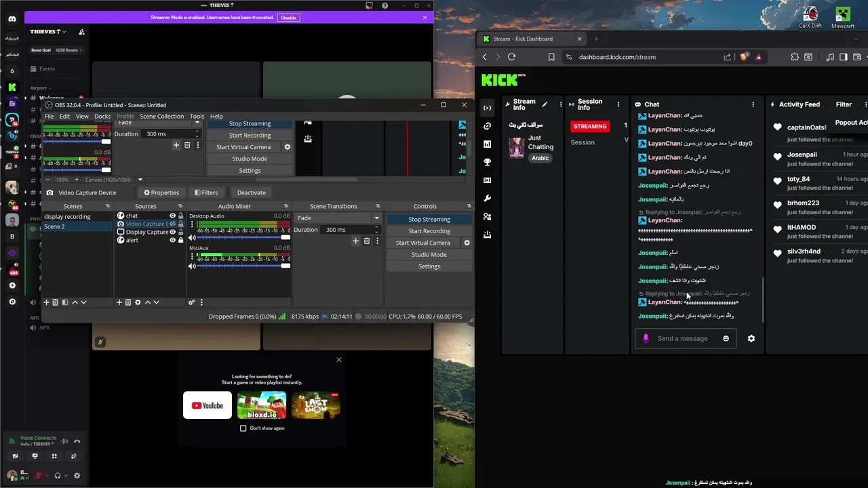This screenshot has width=868, height=488.
Task: Open virtual camera settings gear in Controls dock
Action: tap(467, 243)
